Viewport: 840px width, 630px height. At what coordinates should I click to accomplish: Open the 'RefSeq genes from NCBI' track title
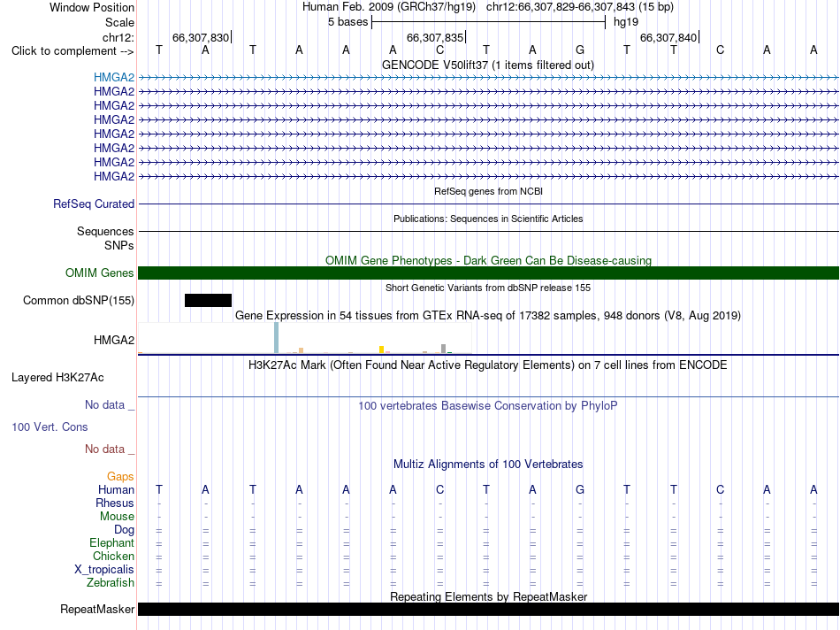pyautogui.click(x=488, y=191)
